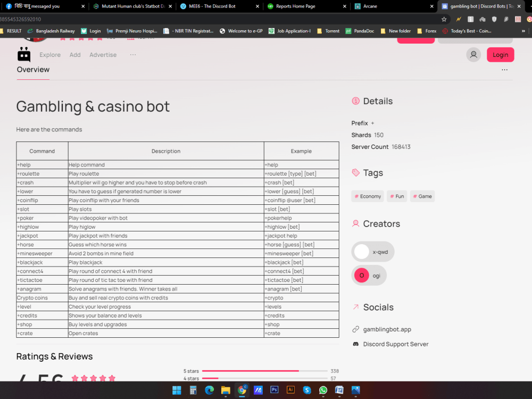Viewport: 532px width, 399px height.
Task: Click the yellow lightning bolt extension icon
Action: click(459, 19)
